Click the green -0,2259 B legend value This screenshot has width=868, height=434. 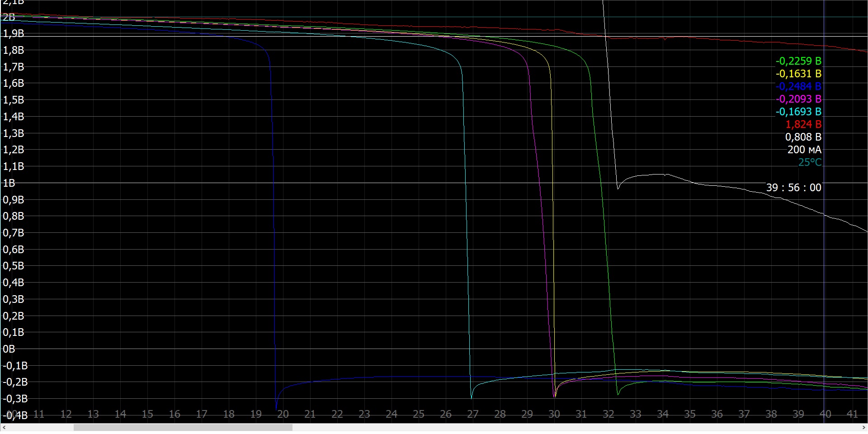[798, 61]
